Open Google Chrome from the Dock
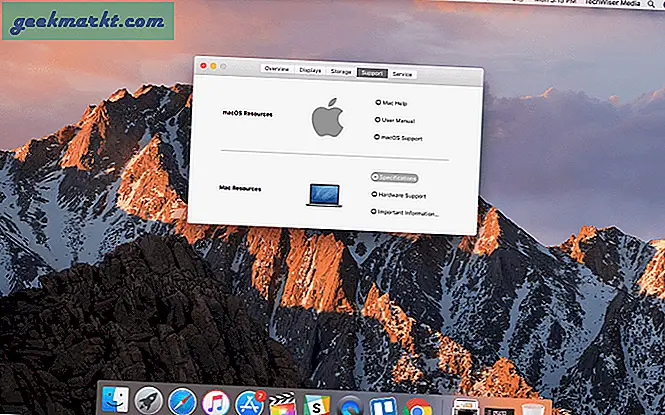 tap(417, 408)
